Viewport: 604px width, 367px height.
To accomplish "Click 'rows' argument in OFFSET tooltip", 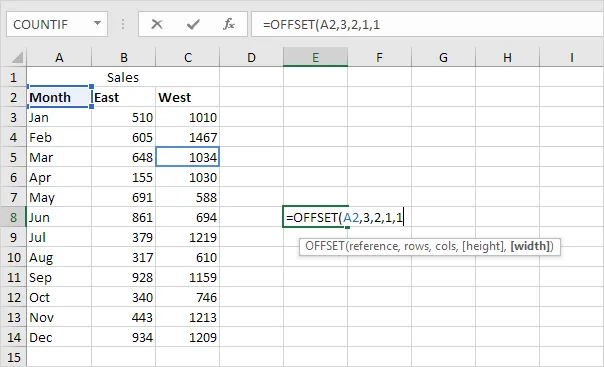I will point(416,246).
